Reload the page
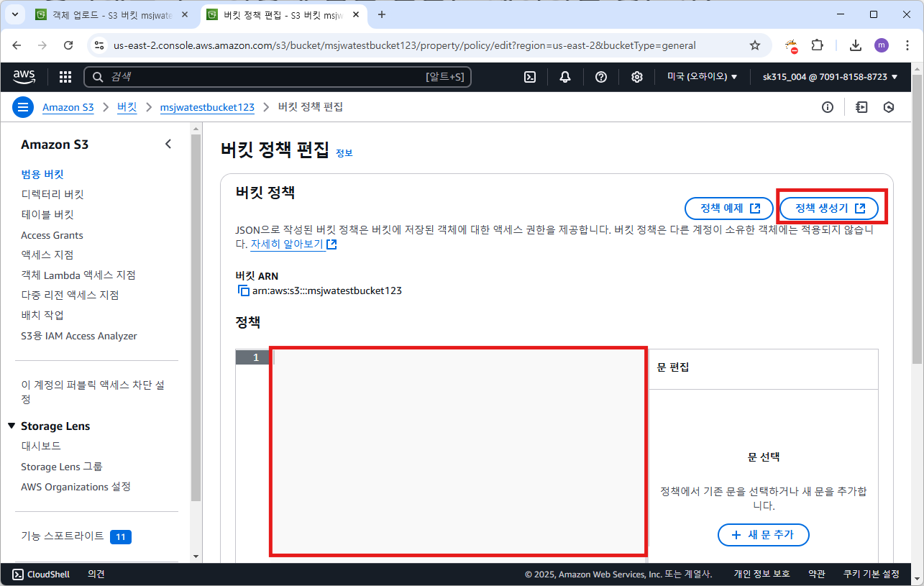 pyautogui.click(x=68, y=45)
